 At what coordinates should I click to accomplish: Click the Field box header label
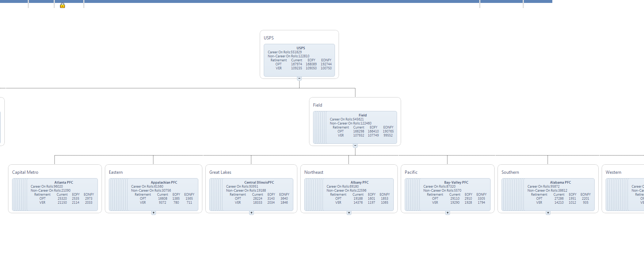pyautogui.click(x=317, y=105)
